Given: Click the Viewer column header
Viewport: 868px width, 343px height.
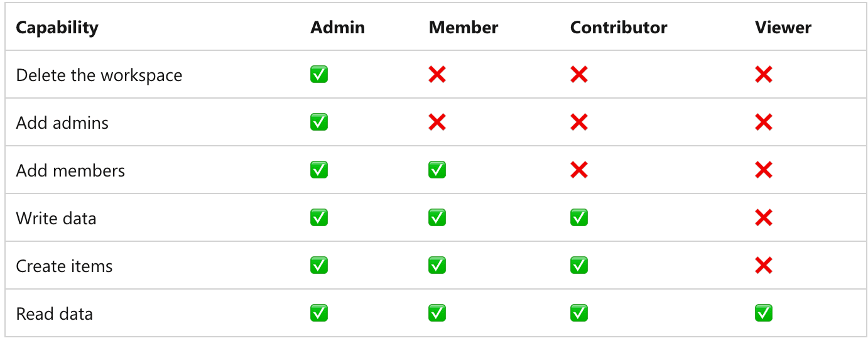Looking at the screenshot, I should coord(783,28).
